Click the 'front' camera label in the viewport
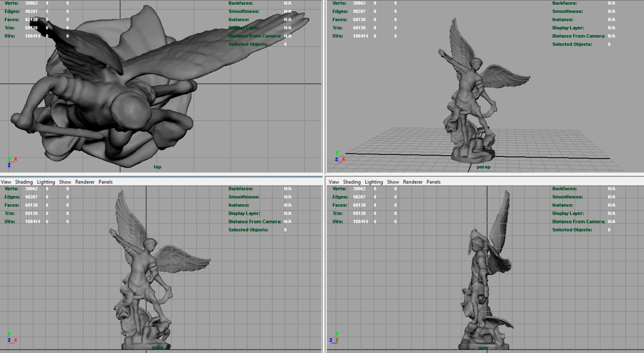 tap(158, 348)
